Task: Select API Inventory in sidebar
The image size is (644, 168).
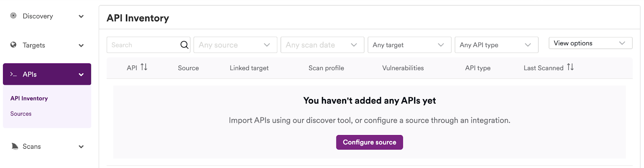Action: [29, 98]
